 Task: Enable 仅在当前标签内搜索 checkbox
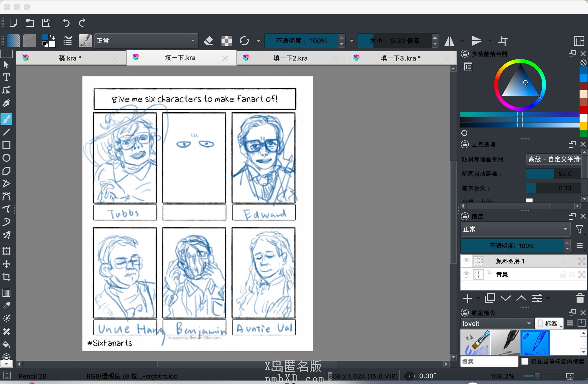[525, 361]
